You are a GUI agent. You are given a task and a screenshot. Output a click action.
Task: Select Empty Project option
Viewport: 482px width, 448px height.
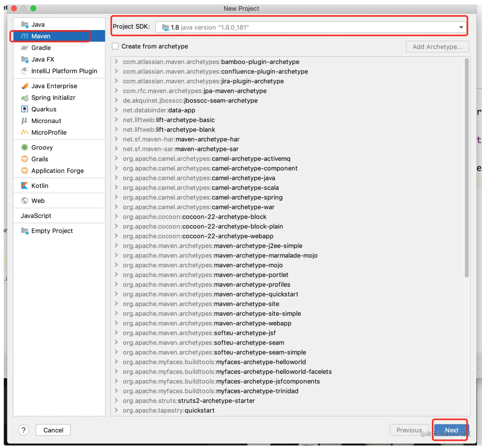click(x=59, y=231)
